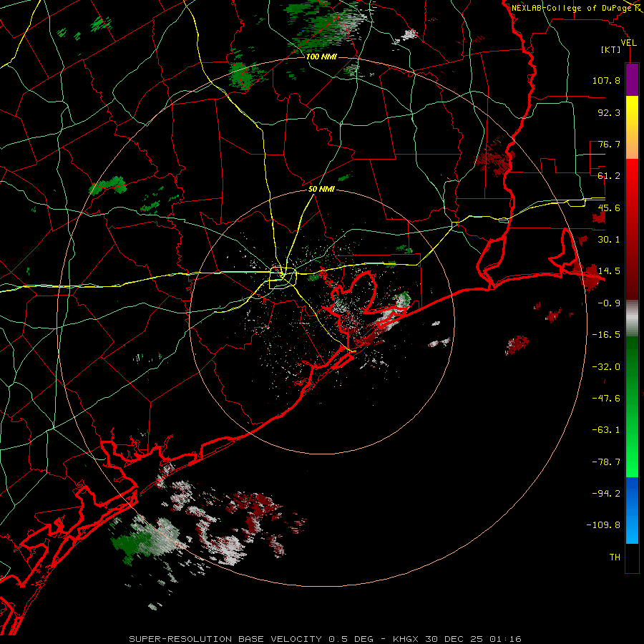Click the '100 NMI' range ring label
The image size is (644, 644).
pos(321,57)
